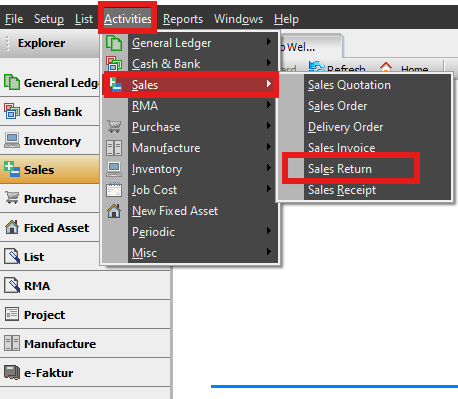458x399 pixels.
Task: Open the File menu
Action: (14, 19)
